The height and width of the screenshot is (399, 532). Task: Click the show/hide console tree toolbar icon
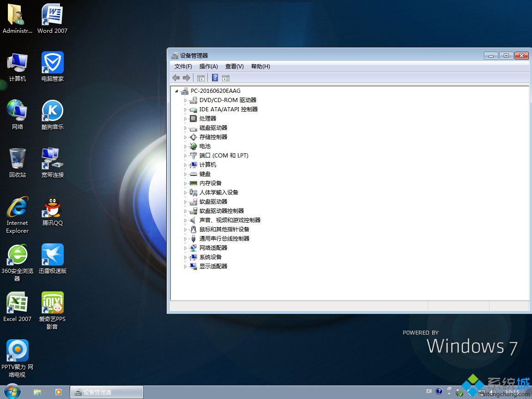(201, 78)
